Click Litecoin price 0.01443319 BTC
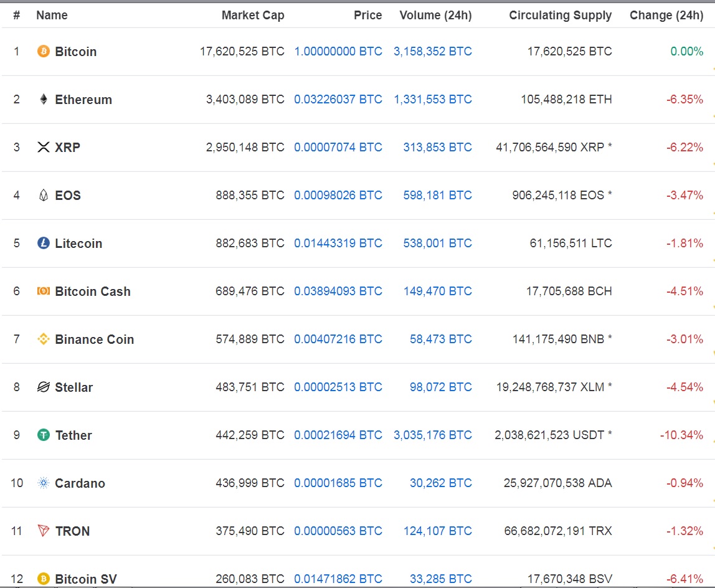This screenshot has height=588, width=715. 338,243
